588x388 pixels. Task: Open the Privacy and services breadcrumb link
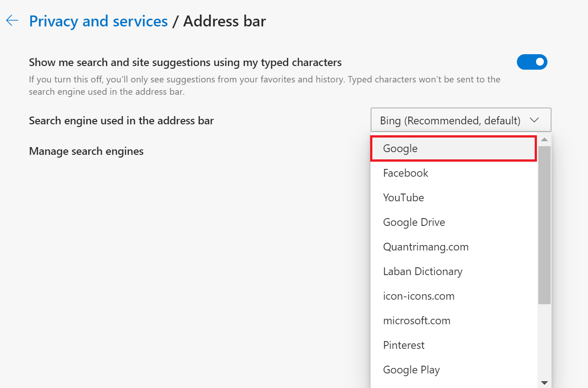coord(98,21)
